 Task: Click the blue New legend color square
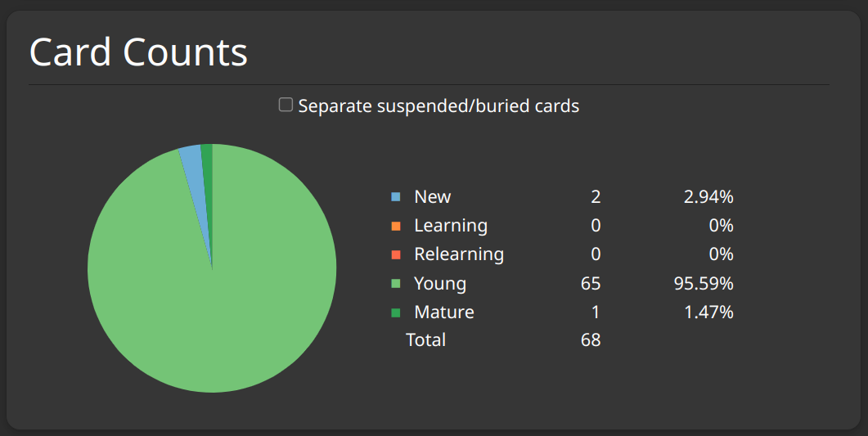(396, 196)
